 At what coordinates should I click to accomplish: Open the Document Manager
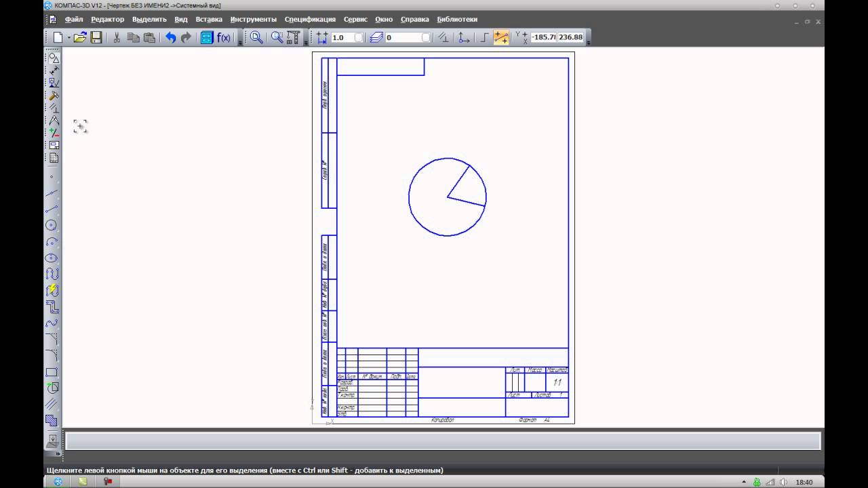(x=206, y=38)
